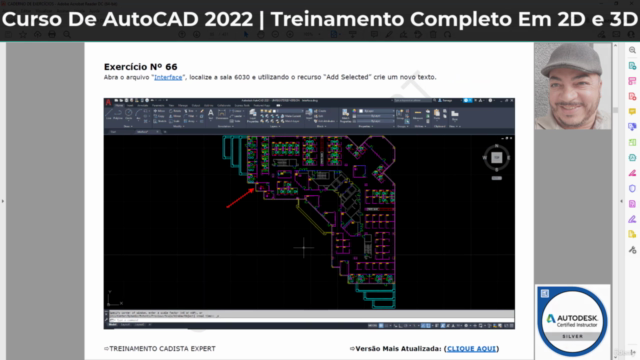Open the yellow Send for Comments tool

click(x=632, y=234)
